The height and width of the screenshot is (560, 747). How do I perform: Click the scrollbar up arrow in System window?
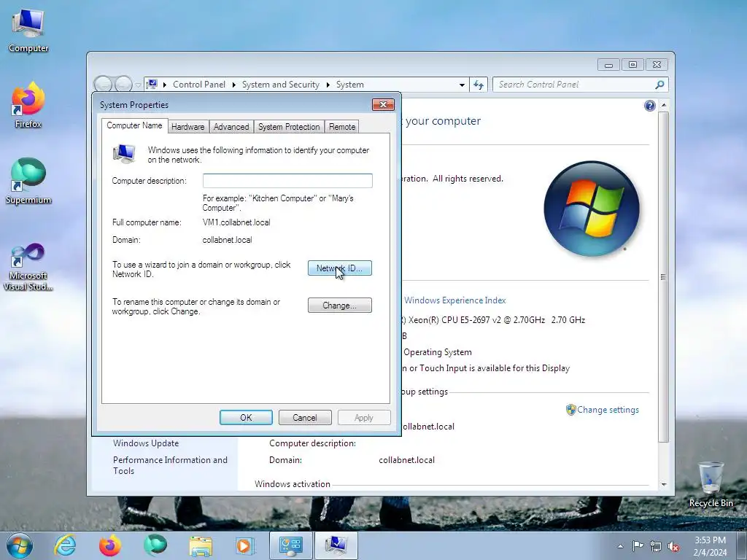[663, 105]
